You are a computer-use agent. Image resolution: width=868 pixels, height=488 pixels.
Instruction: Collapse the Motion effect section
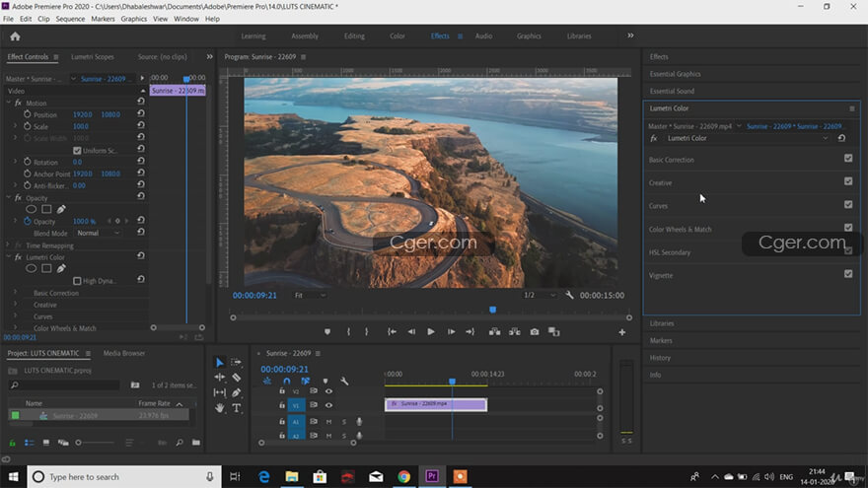(8, 103)
